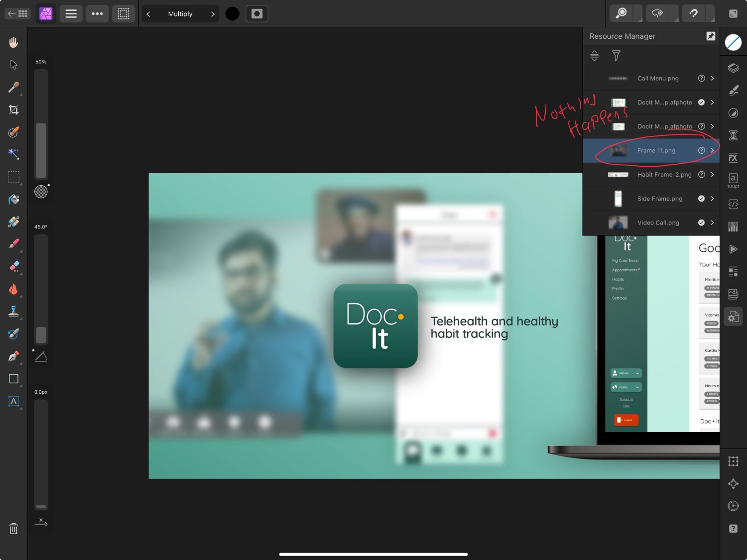Select the Move tool arrow
The height and width of the screenshot is (560, 747).
[x=13, y=65]
